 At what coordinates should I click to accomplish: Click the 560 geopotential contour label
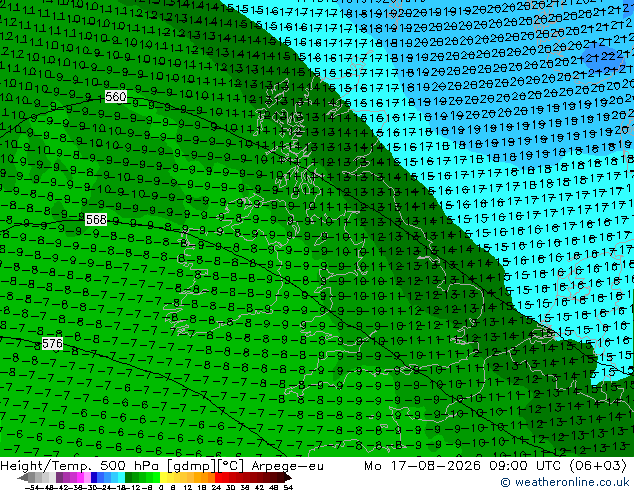[116, 97]
